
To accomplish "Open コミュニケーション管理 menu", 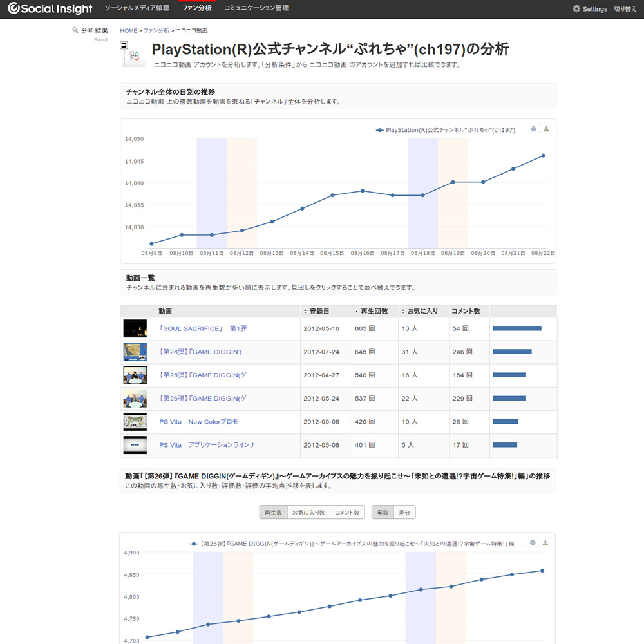I will click(x=256, y=8).
